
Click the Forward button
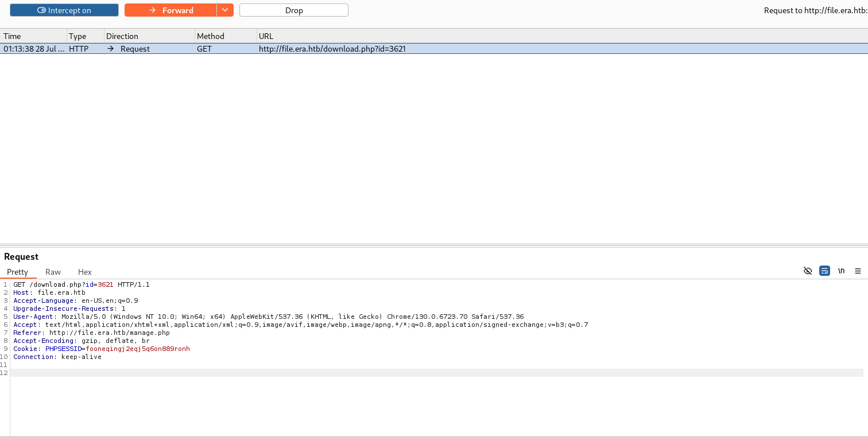pyautogui.click(x=170, y=10)
